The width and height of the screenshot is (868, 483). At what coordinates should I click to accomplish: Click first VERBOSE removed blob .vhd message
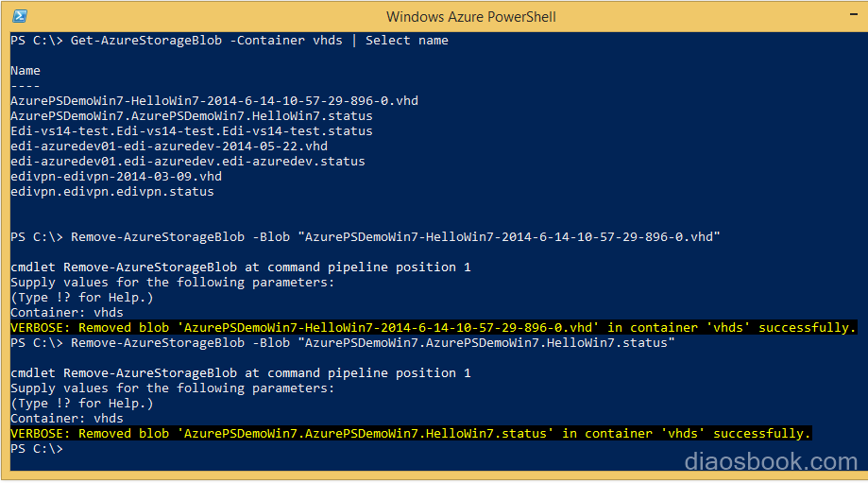click(434, 327)
